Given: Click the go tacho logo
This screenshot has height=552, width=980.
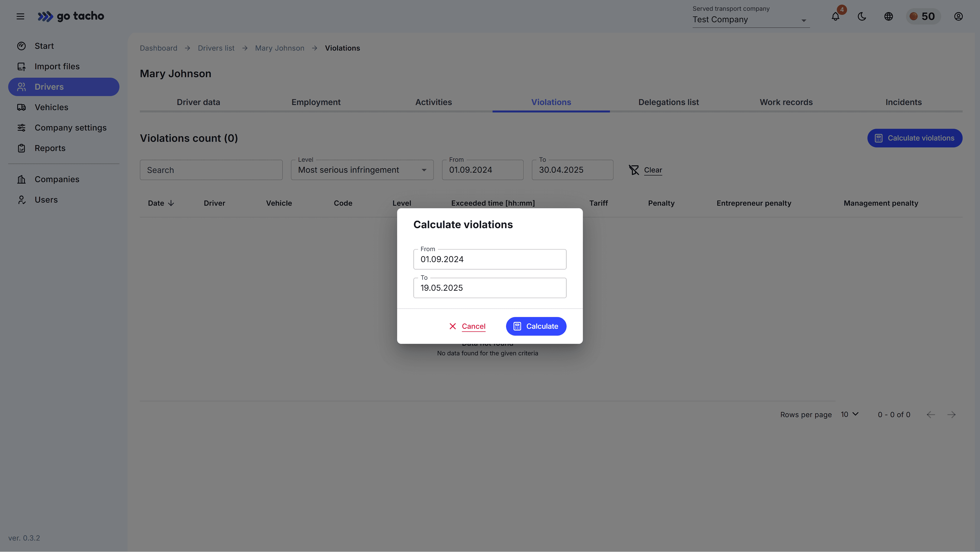Looking at the screenshot, I should 71,16.
